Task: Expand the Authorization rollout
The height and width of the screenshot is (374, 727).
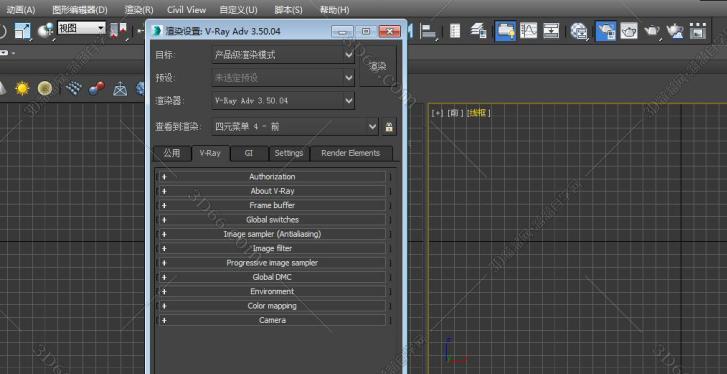Action: (272, 177)
